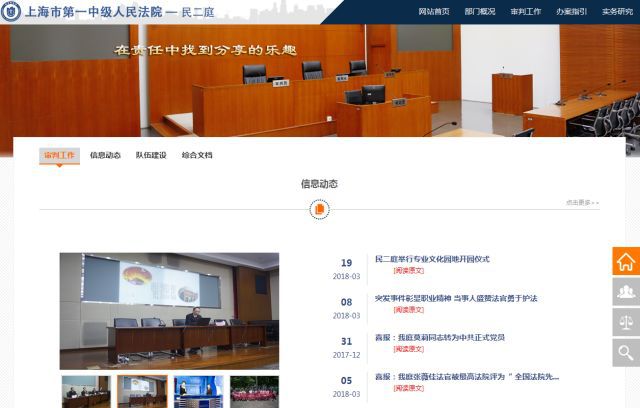Navigate to 实务研究 in top menu
640x408 pixels.
click(617, 12)
